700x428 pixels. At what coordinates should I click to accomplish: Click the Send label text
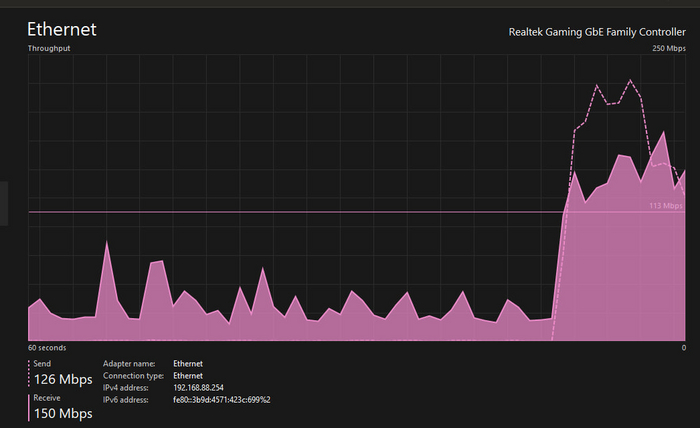coord(42,363)
